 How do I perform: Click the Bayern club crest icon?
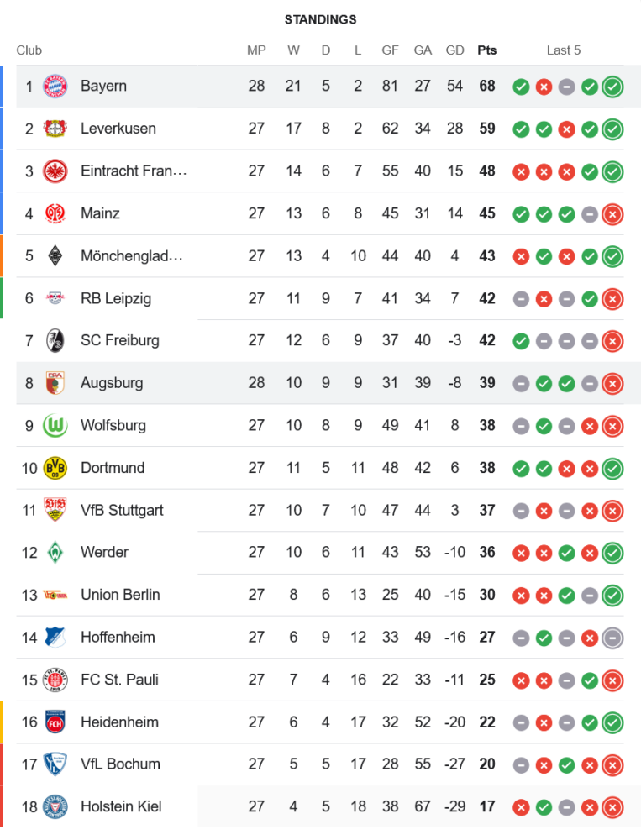pos(55,86)
